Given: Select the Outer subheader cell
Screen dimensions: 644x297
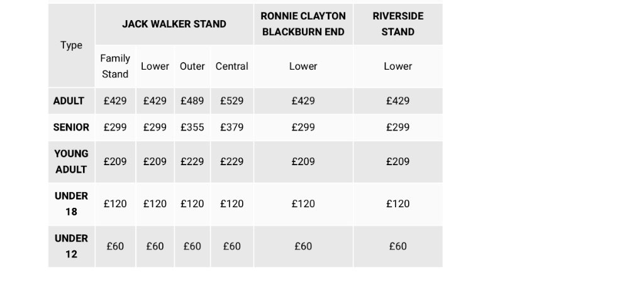Looking at the screenshot, I should point(192,66).
